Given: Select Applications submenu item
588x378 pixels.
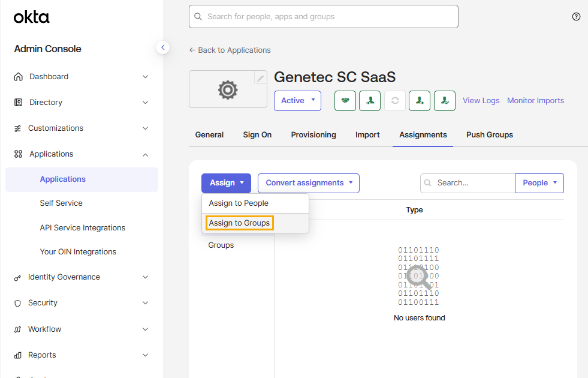Looking at the screenshot, I should click(x=82, y=179).
